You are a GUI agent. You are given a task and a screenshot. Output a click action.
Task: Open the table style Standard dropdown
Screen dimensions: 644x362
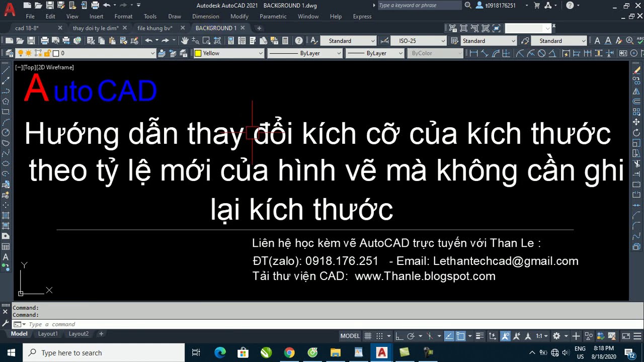tap(514, 41)
